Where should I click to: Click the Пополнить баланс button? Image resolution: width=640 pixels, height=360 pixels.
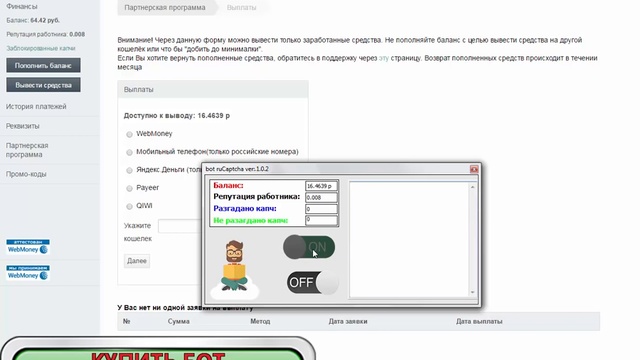pos(43,65)
